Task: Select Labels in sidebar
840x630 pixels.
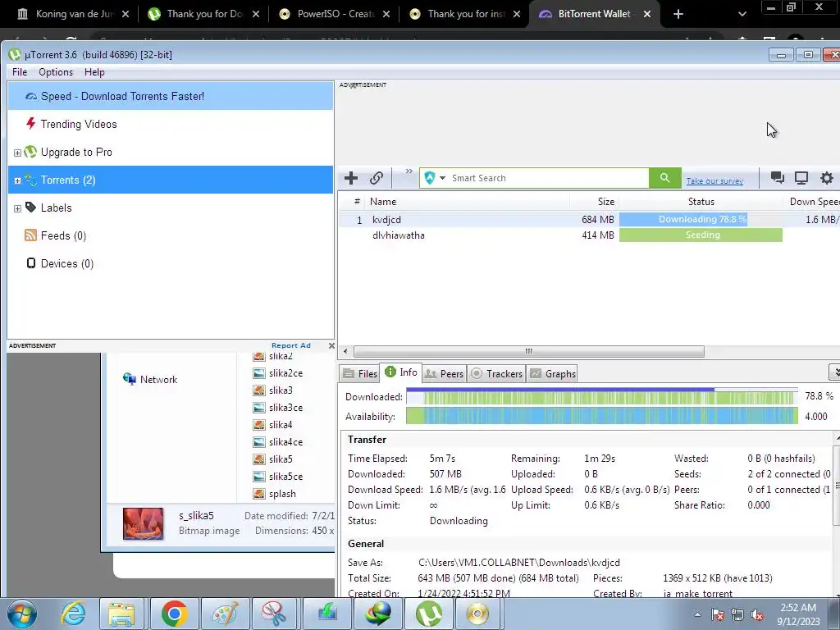Action: (171, 208)
